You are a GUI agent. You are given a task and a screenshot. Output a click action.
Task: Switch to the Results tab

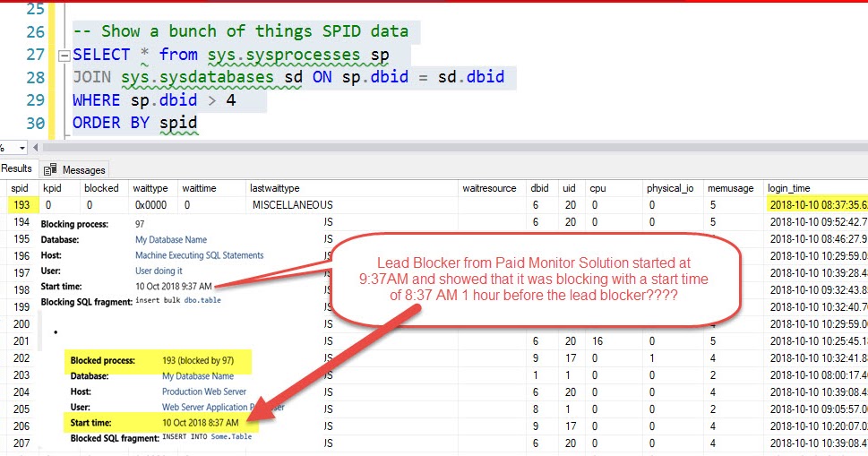pyautogui.click(x=17, y=168)
